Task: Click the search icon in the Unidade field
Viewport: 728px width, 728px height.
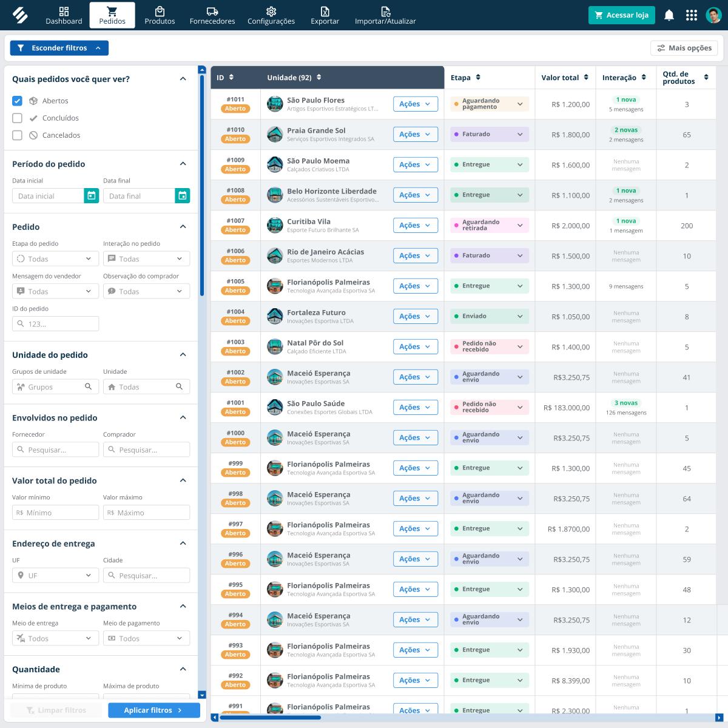Action: [x=179, y=386]
